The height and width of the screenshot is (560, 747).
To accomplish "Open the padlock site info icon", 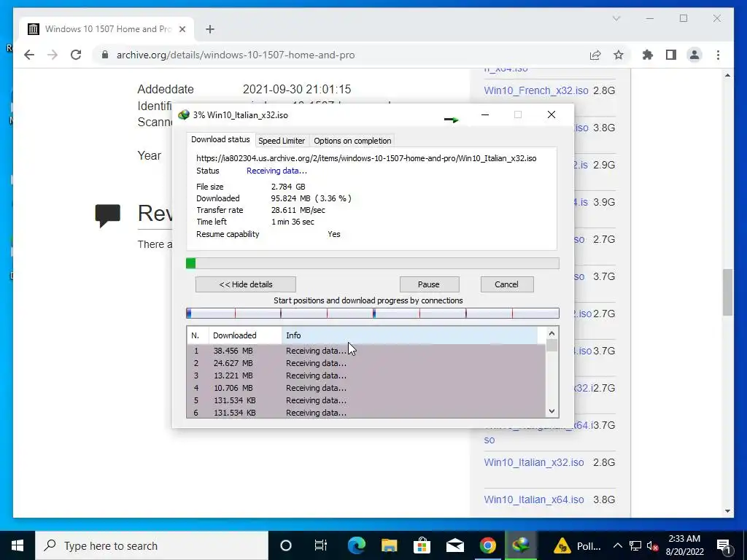I will coord(105,55).
